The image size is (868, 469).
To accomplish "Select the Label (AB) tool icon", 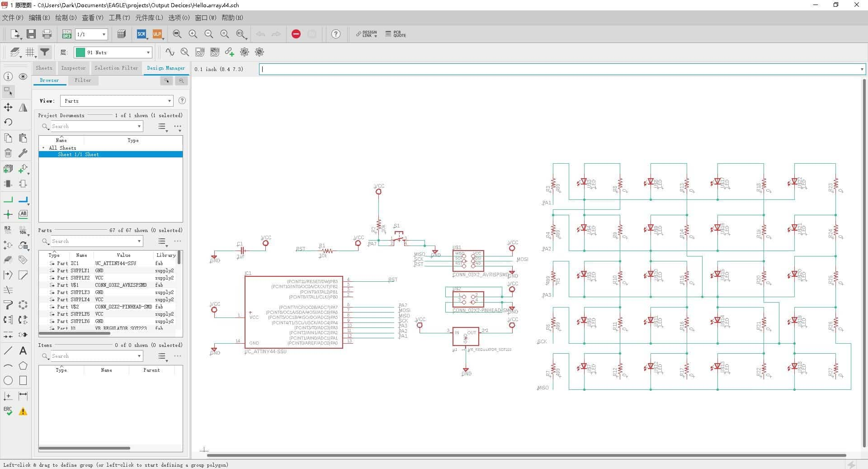I will pos(23,214).
